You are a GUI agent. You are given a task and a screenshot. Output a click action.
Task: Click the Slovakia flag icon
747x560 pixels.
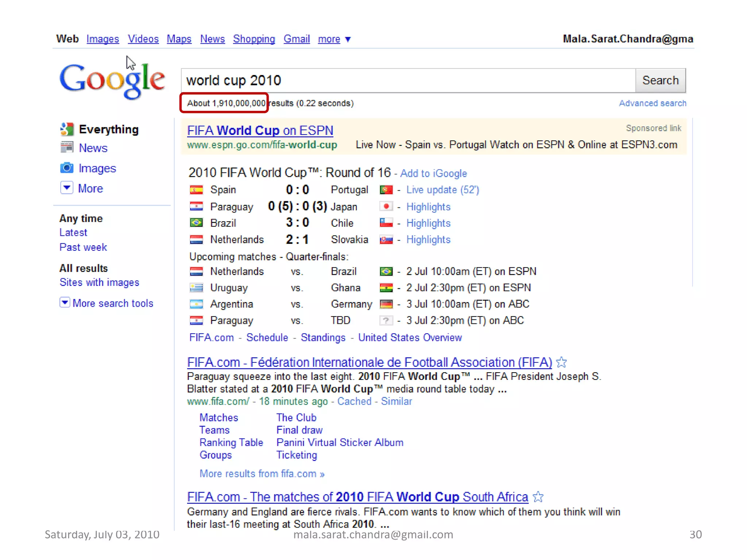point(386,240)
